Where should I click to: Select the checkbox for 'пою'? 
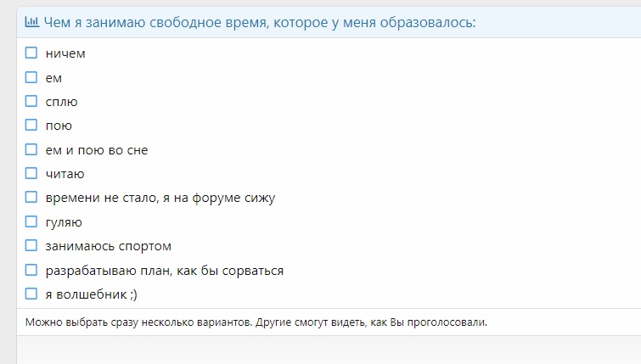(x=31, y=126)
